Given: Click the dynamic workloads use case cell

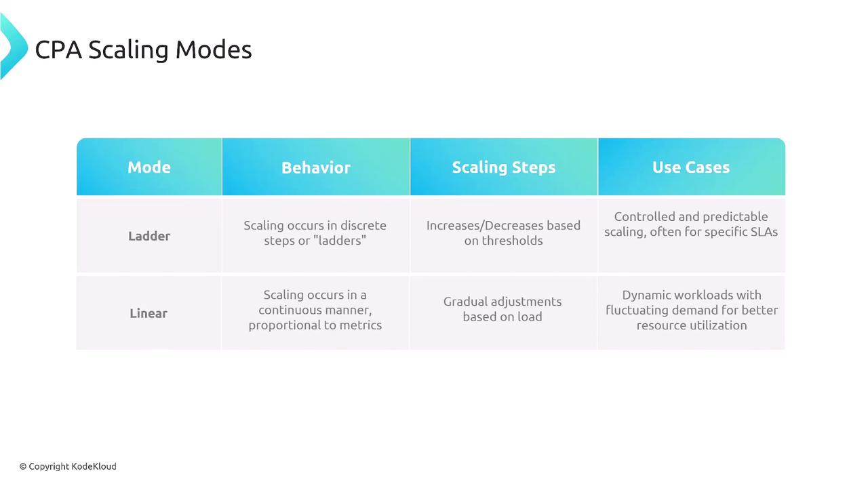Looking at the screenshot, I should pyautogui.click(x=691, y=310).
